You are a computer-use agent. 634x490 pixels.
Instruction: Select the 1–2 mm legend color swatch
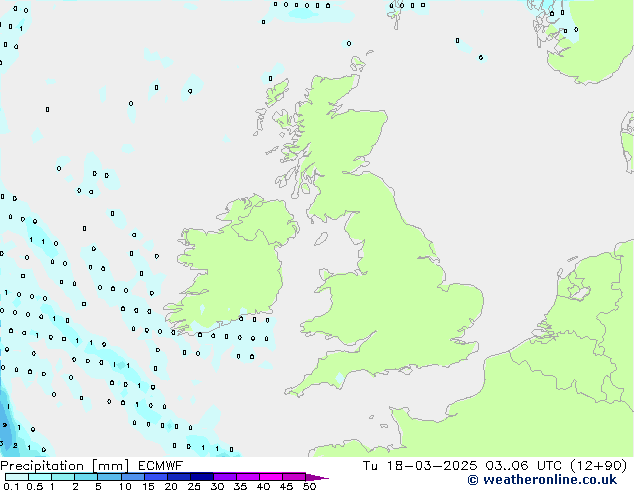point(63,477)
